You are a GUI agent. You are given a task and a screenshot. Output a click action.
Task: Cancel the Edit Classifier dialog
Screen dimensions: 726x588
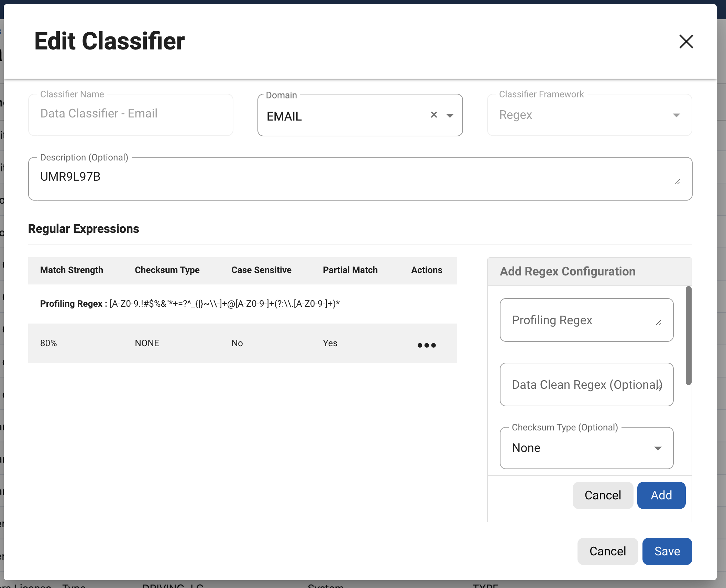(x=607, y=551)
